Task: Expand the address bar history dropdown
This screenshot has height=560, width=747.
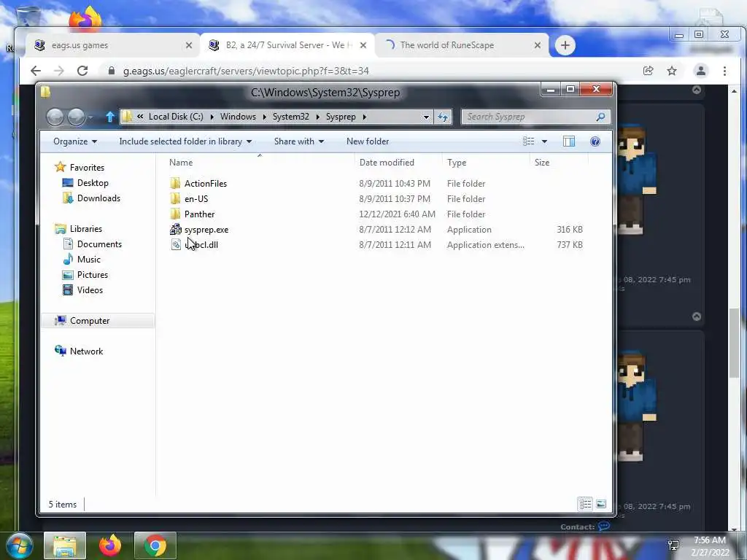Action: tap(426, 117)
